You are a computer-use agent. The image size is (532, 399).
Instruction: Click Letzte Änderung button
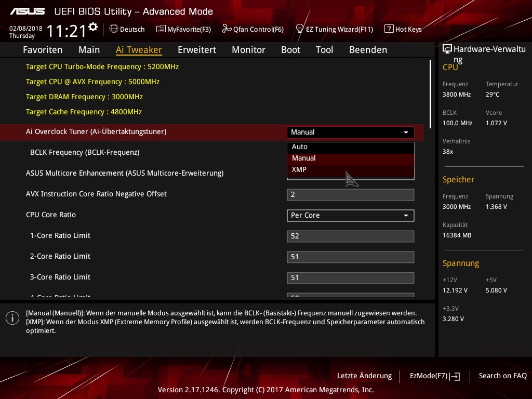[x=364, y=376]
